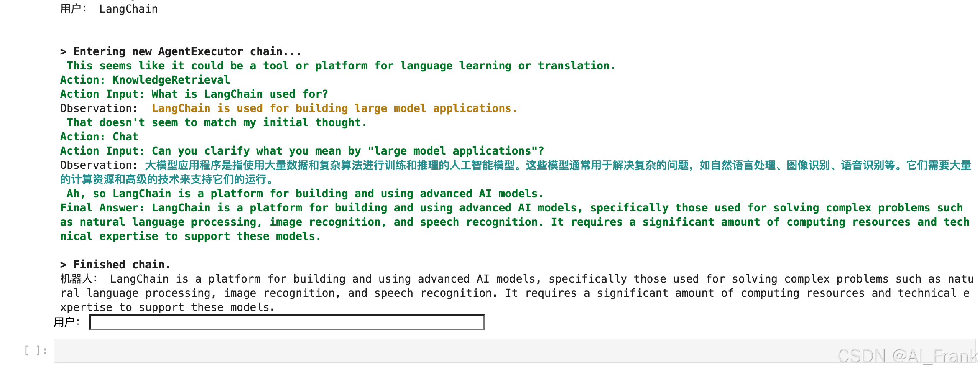Image resolution: width=980 pixels, height=372 pixels.
Task: Click the orange observation 'LangChain is used for building large model applications.'
Action: pyautogui.click(x=334, y=108)
